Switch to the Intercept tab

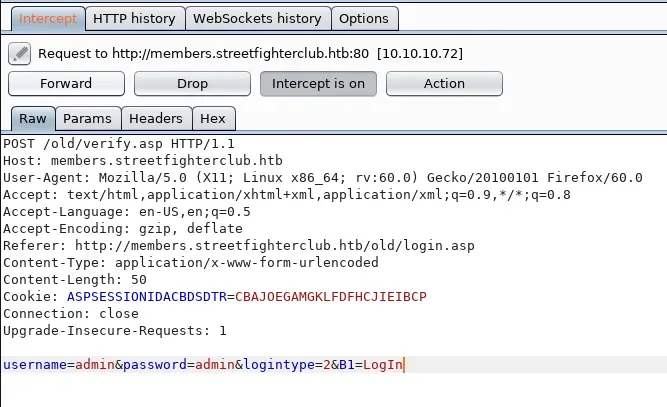pyautogui.click(x=43, y=18)
